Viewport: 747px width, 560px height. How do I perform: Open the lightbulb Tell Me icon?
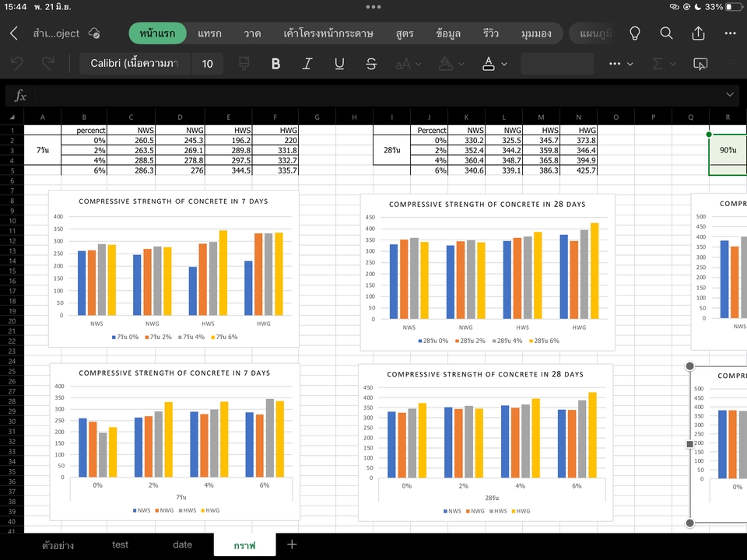635,33
